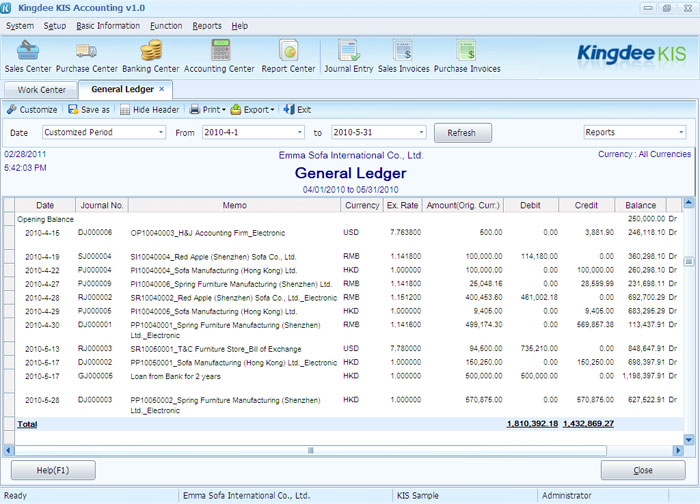Open the Basic Information menu
The width and height of the screenshot is (700, 504).
pos(108,26)
